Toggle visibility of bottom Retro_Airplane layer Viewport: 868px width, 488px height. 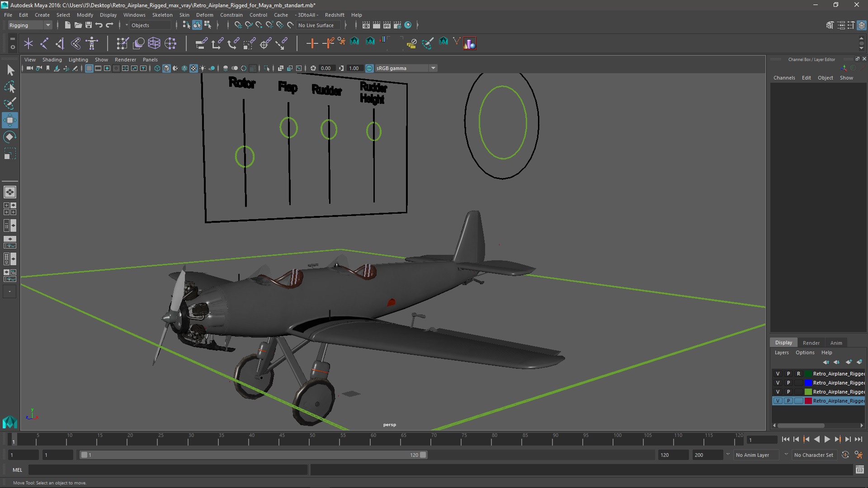[778, 400]
